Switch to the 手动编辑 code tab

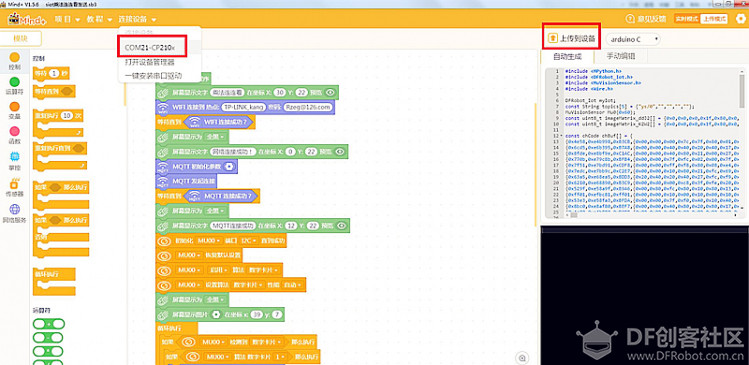point(621,56)
